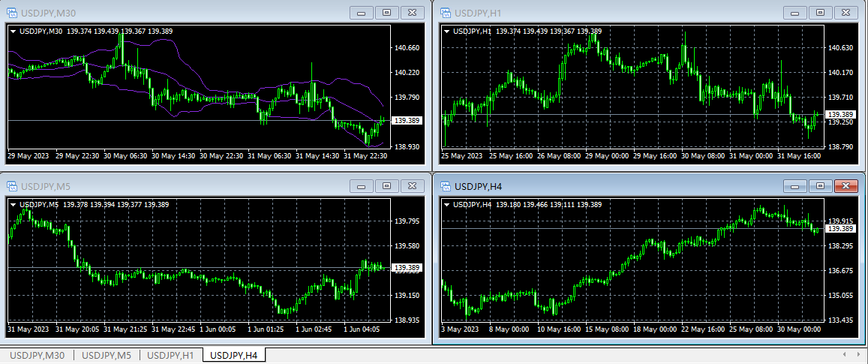
Task: Switch to the USDJPY,M30 tab
Action: click(38, 355)
